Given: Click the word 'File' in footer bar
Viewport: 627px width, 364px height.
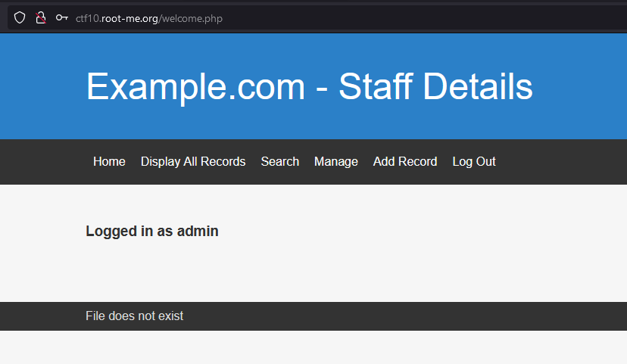Looking at the screenshot, I should pyautogui.click(x=95, y=316).
